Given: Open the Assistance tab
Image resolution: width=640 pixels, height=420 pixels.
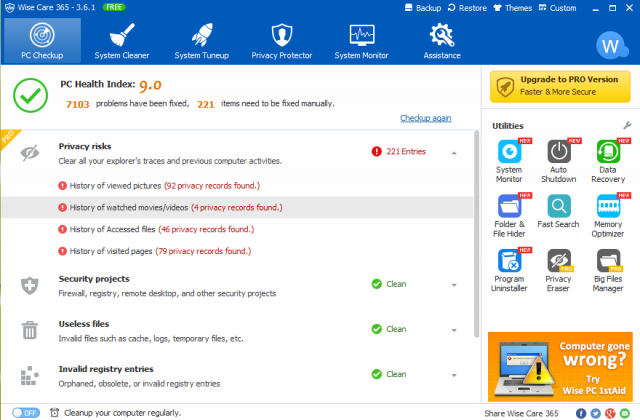Looking at the screenshot, I should (442, 40).
